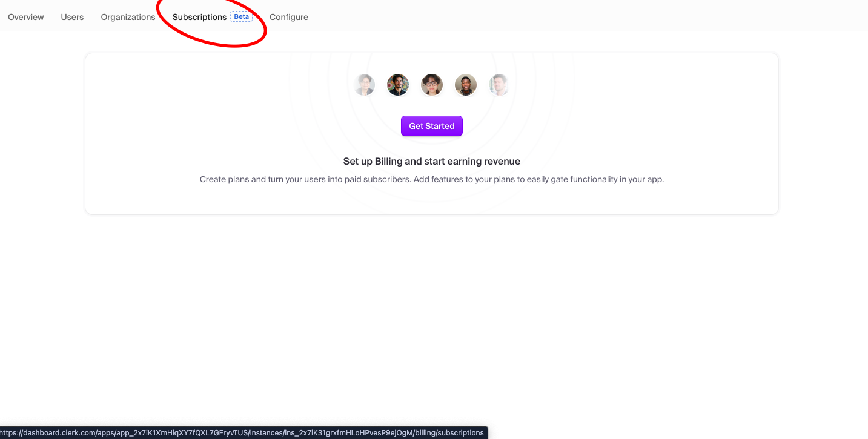Click the purple Get Started button

(432, 126)
